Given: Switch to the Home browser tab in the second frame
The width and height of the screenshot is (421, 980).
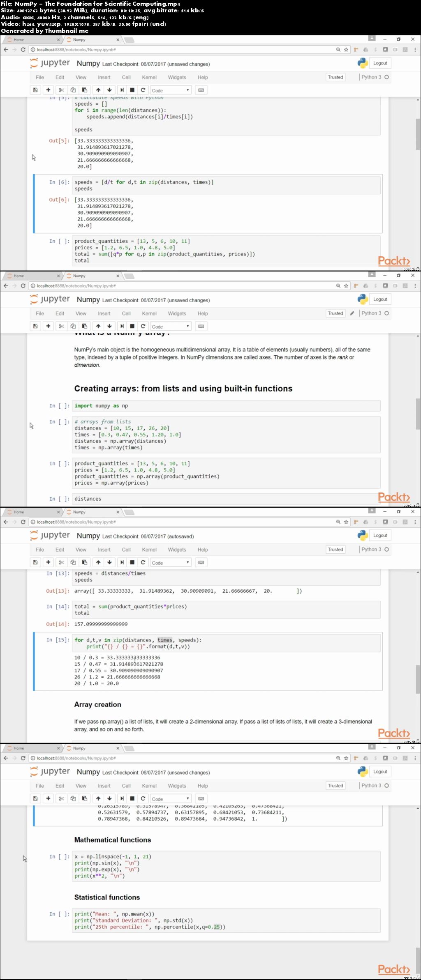Looking at the screenshot, I should (19, 276).
